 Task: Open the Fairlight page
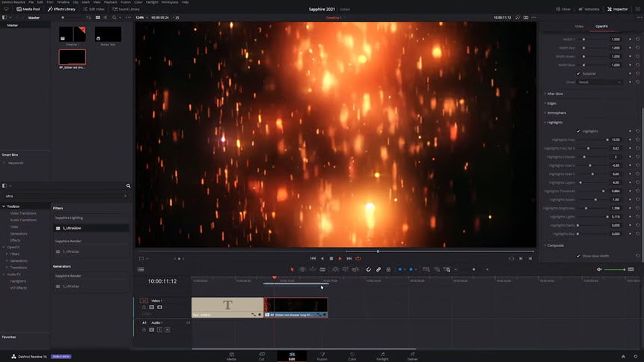tap(382, 356)
